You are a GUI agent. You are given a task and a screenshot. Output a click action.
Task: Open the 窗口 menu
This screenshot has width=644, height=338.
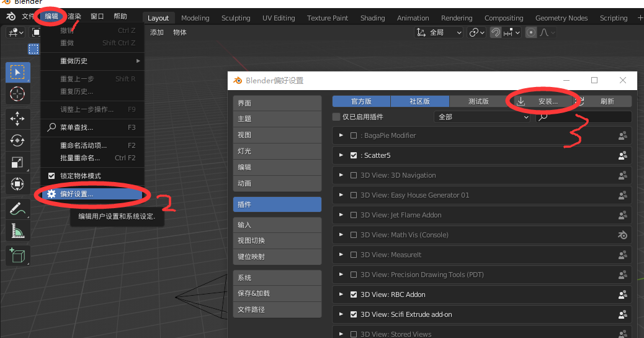[x=97, y=16]
